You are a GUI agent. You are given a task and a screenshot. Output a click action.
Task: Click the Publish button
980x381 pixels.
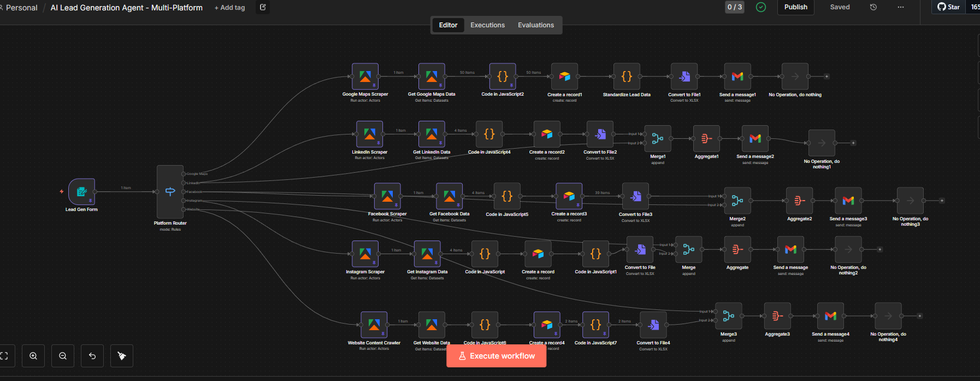click(795, 7)
